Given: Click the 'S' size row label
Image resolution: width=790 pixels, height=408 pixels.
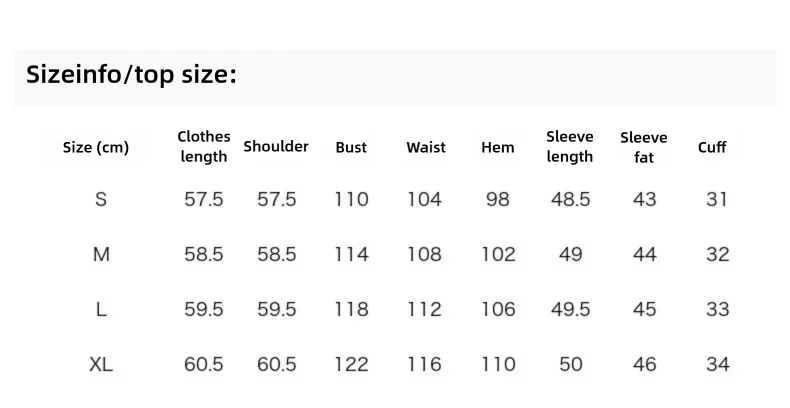Looking at the screenshot, I should (x=101, y=199).
